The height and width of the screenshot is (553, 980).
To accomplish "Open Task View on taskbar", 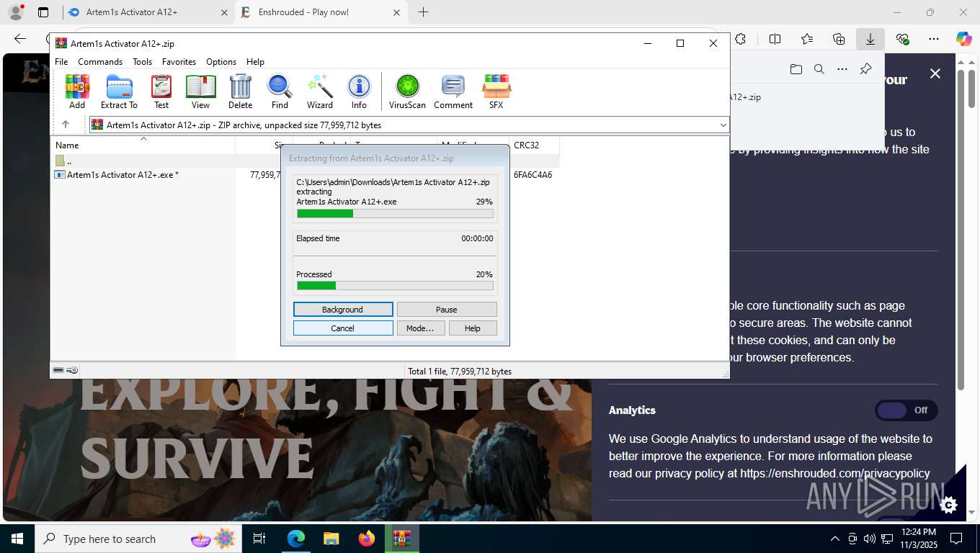I will tap(259, 539).
